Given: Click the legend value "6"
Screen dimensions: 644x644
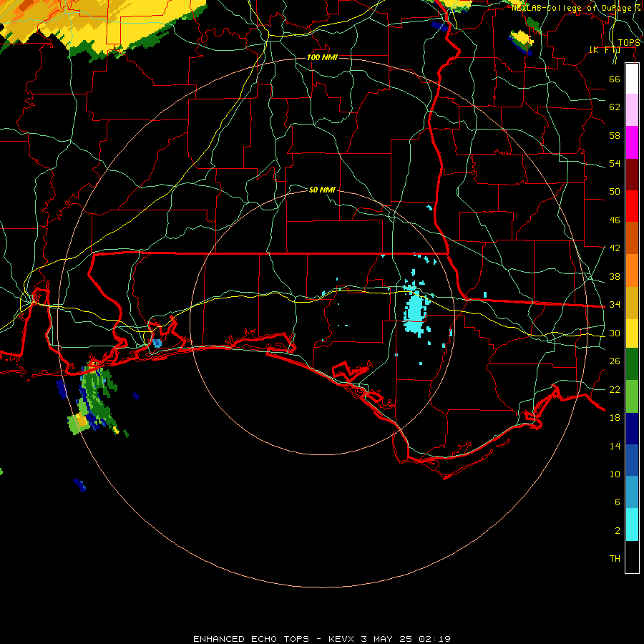Looking at the screenshot, I should pos(617,502).
